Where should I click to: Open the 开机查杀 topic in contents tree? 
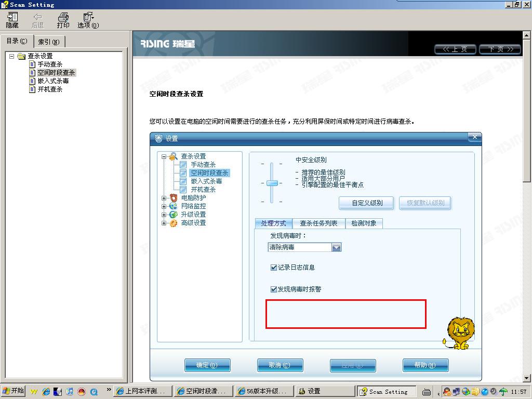point(50,89)
